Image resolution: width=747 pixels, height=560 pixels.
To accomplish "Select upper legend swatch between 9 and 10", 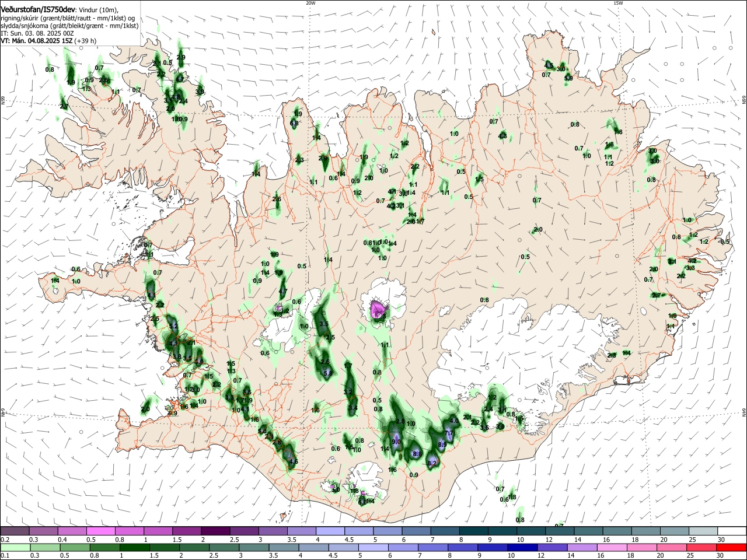I will [502, 531].
